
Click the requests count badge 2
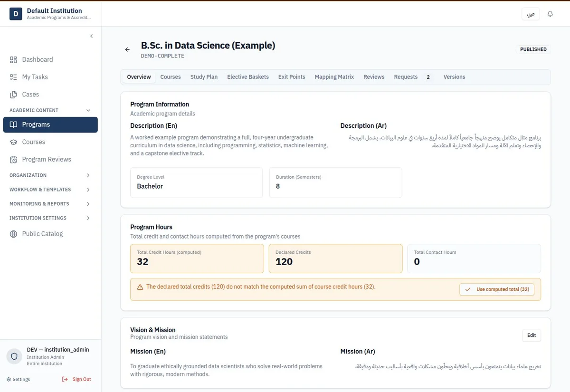428,77
